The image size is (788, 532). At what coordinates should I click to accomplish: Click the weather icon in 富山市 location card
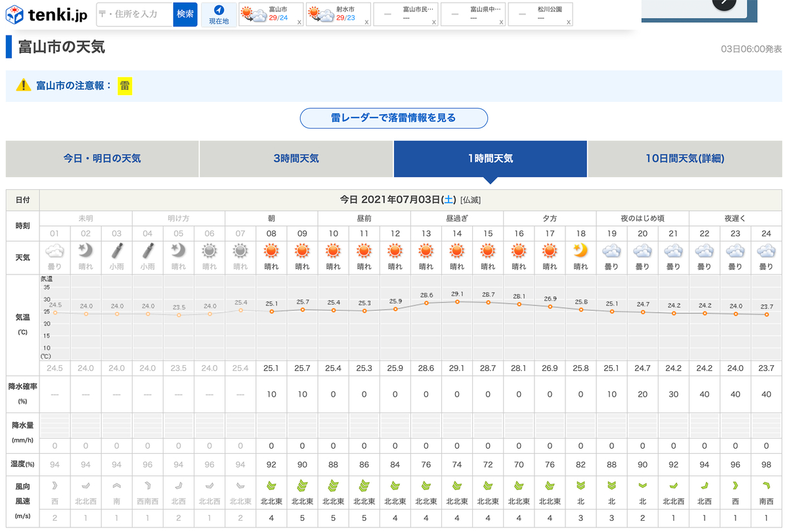click(x=253, y=14)
